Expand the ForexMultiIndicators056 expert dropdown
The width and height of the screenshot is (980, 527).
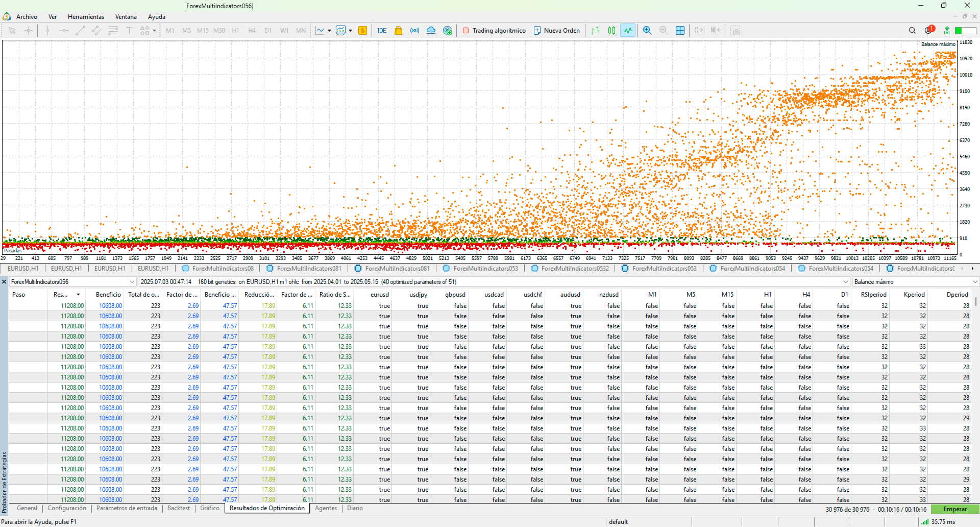click(132, 282)
